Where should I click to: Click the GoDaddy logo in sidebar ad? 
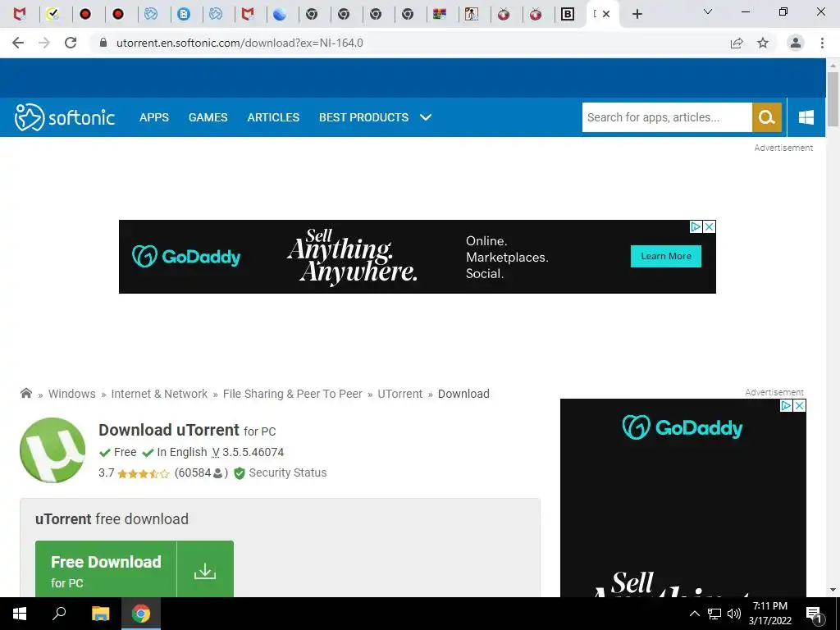pos(682,427)
